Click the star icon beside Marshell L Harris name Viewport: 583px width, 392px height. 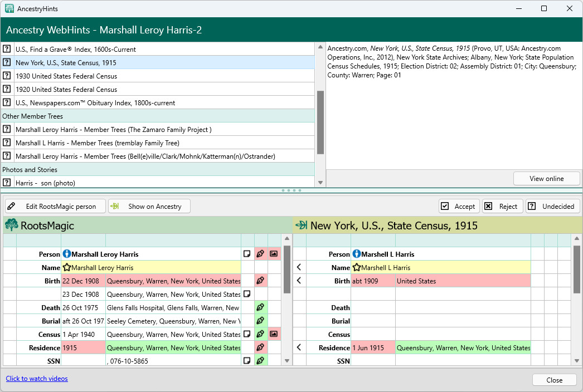(357, 268)
